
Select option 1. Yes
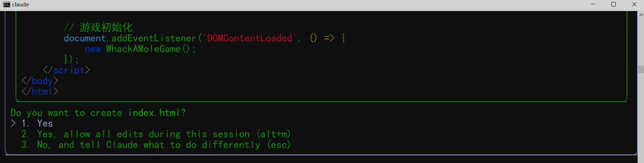point(37,124)
